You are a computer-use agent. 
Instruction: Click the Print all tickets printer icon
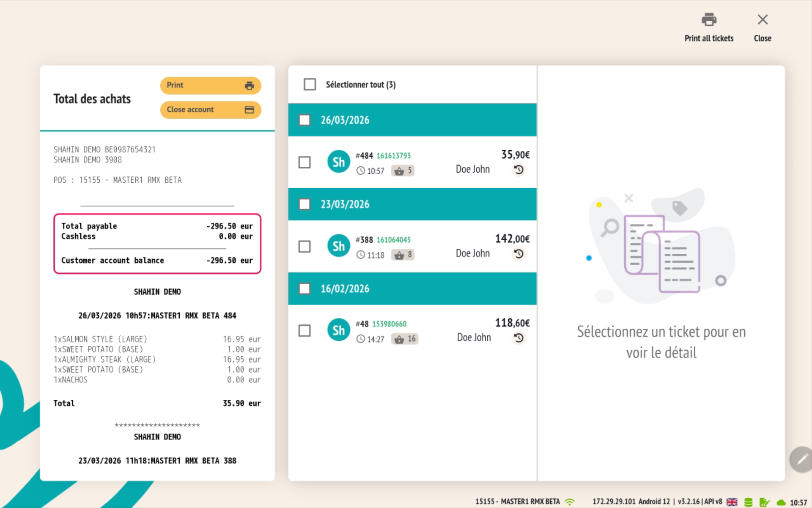pos(709,20)
